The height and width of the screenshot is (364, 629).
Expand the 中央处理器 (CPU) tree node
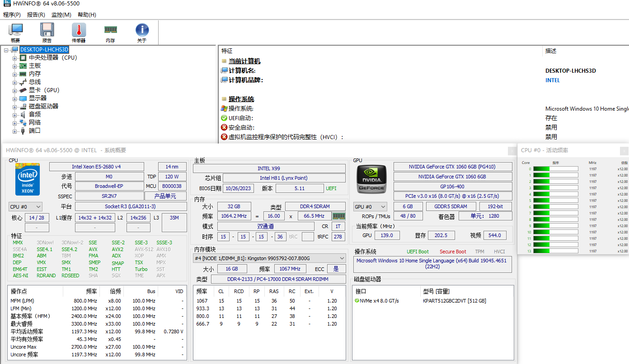pyautogui.click(x=15, y=57)
